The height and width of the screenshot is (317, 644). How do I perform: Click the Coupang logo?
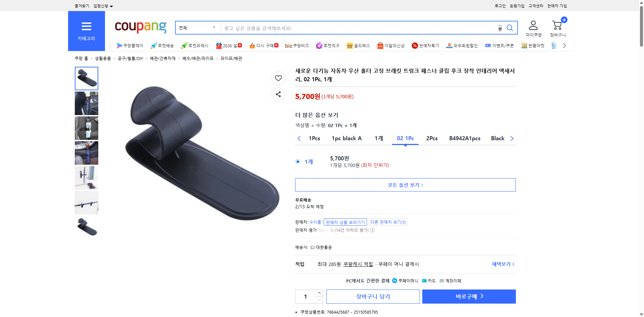140,28
